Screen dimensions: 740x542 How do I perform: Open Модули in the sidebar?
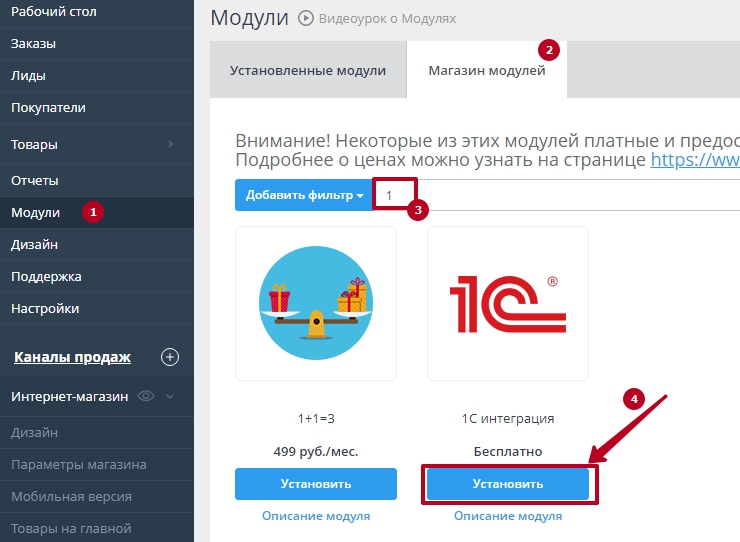click(36, 212)
